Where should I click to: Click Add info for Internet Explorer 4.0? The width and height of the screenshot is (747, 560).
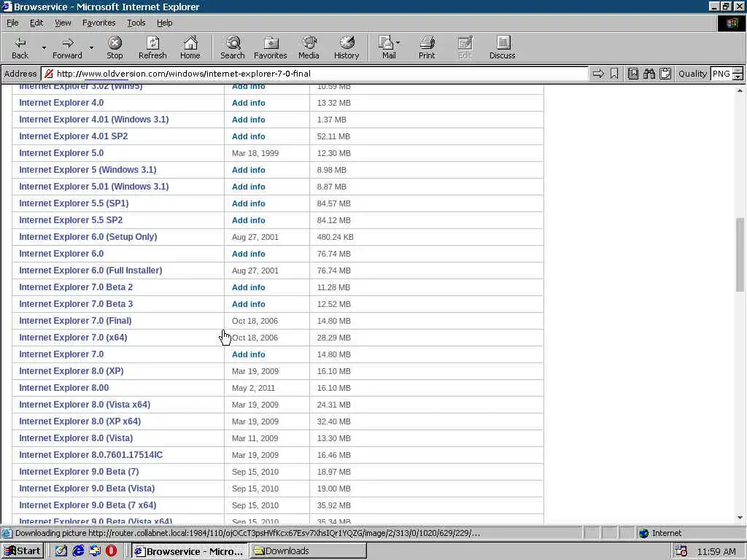tap(248, 103)
